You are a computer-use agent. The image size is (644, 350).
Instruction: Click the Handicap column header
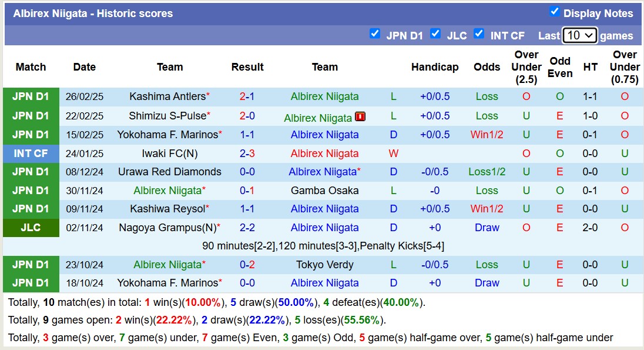(x=434, y=67)
